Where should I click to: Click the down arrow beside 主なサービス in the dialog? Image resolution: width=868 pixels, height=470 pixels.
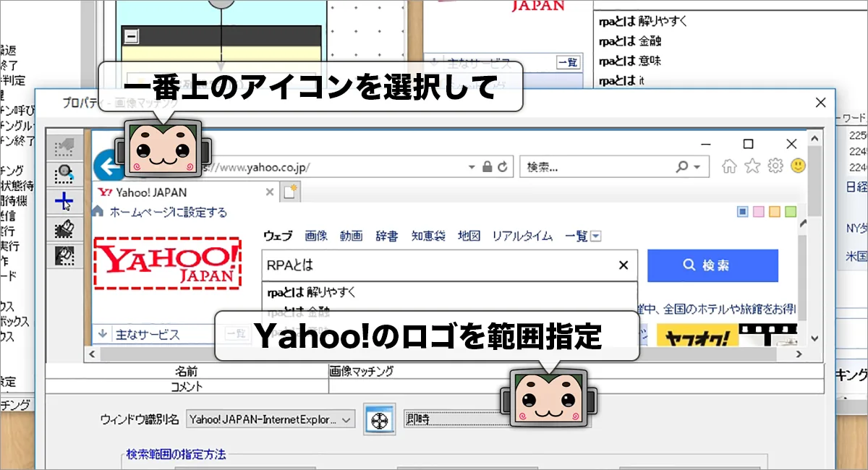(102, 335)
